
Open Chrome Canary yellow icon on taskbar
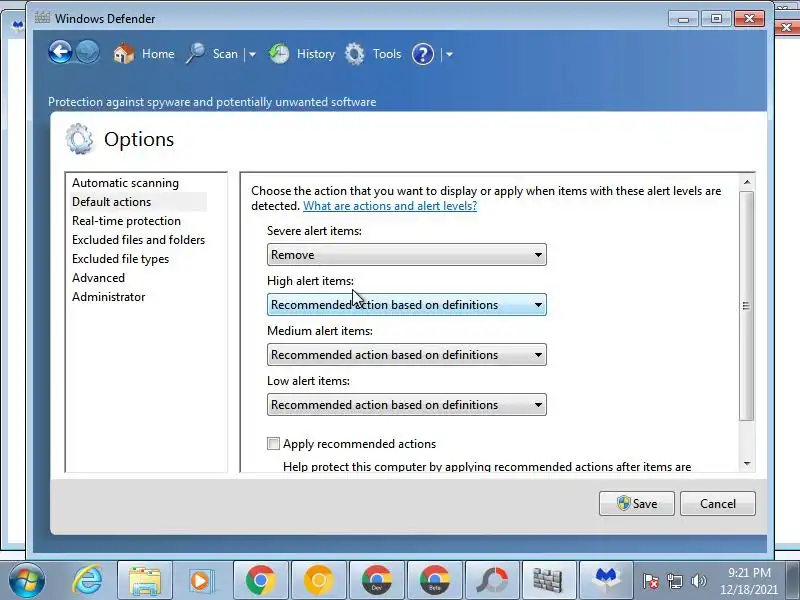(319, 581)
